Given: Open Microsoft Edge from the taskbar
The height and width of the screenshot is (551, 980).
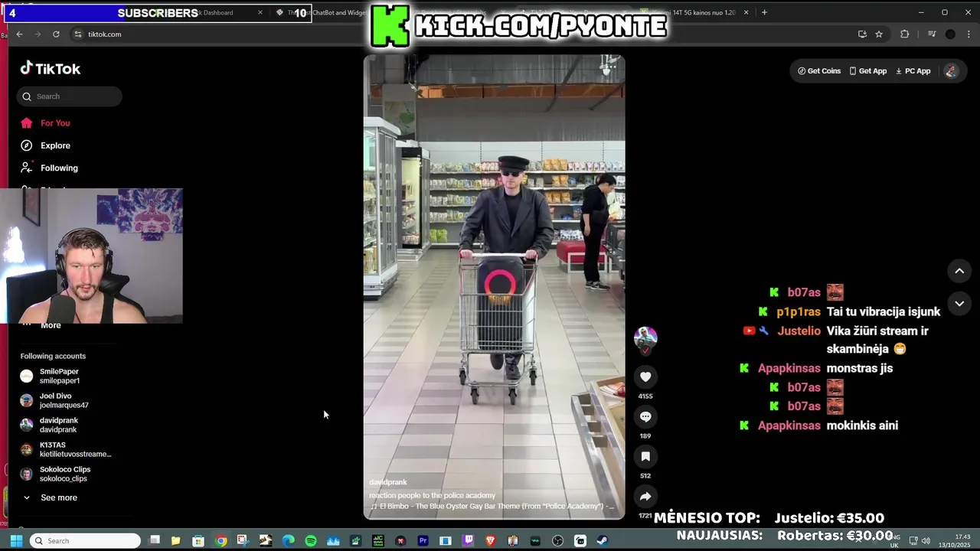Looking at the screenshot, I should 288,541.
